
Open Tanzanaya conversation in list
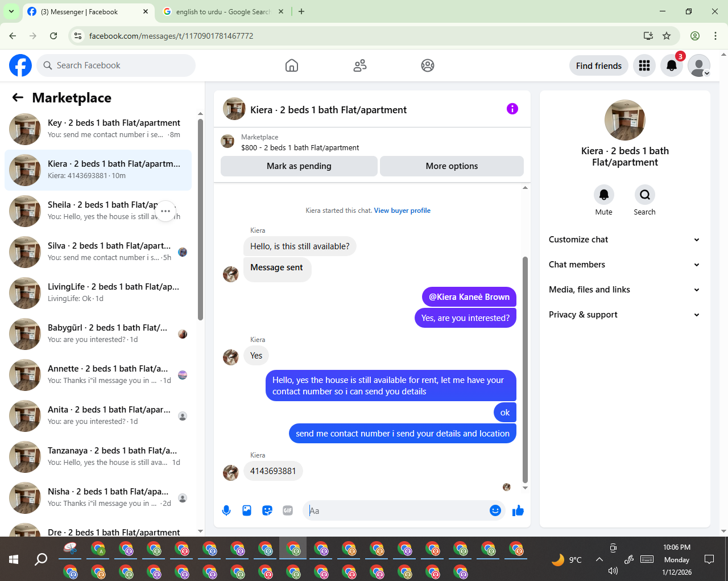coord(98,456)
